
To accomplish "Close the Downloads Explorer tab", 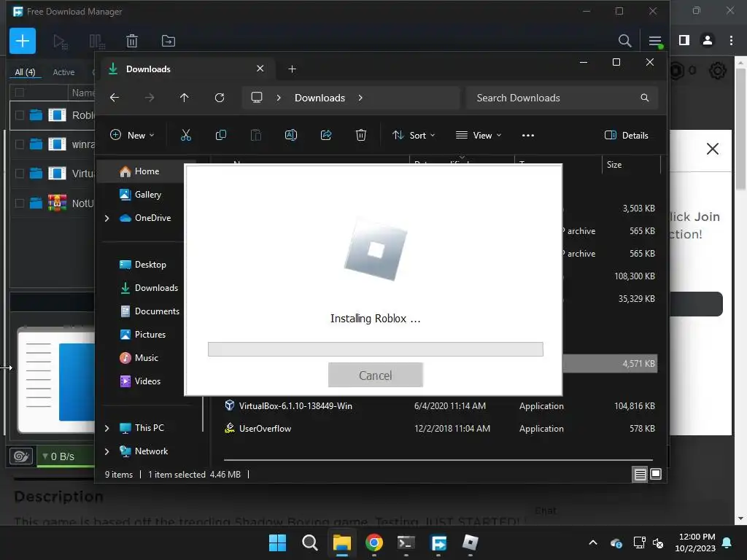I will [x=260, y=69].
